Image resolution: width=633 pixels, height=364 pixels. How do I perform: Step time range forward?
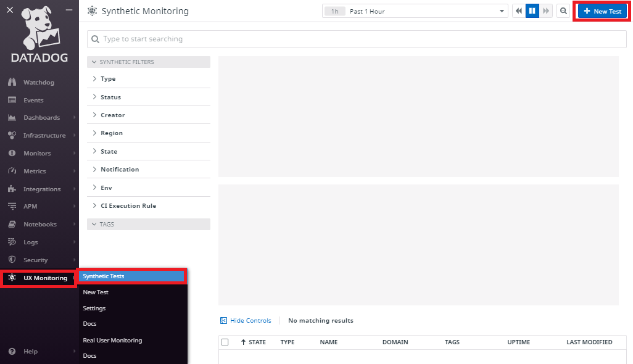[546, 11]
